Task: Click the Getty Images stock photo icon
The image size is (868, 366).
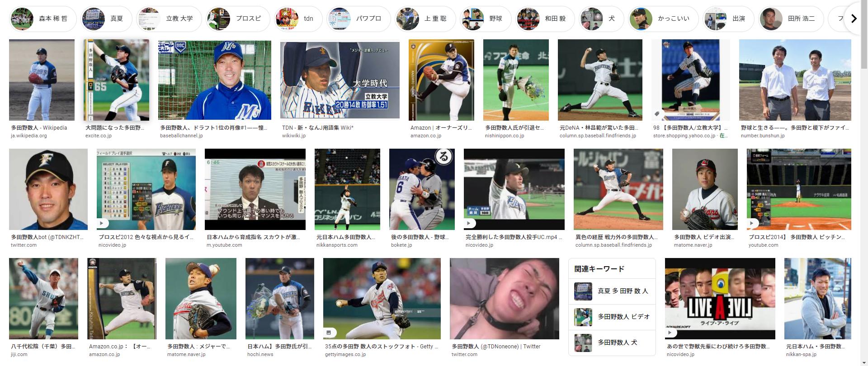Action: 329,333
